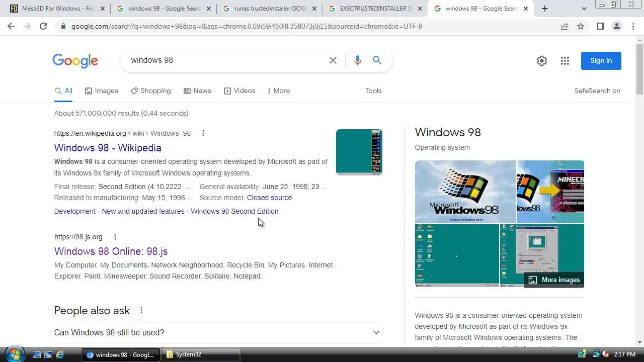Select the News search filter
Screen dimensions: 644x362
(197, 91)
